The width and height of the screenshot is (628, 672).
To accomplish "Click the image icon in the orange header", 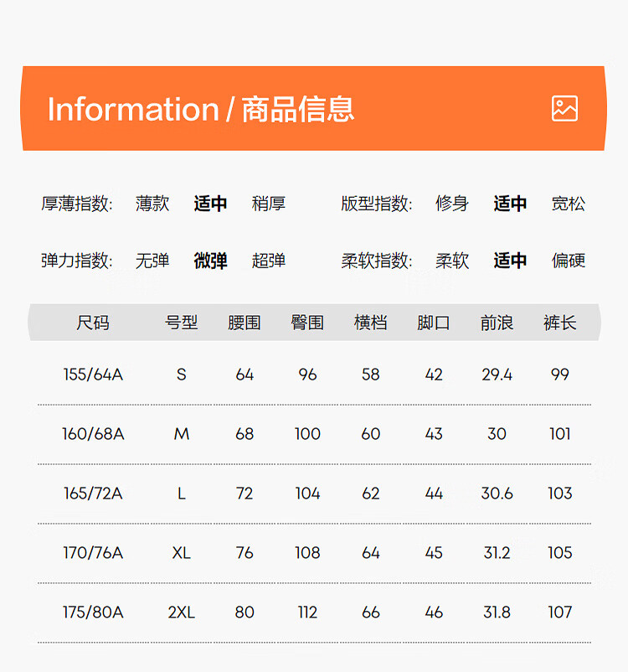I will tap(564, 109).
